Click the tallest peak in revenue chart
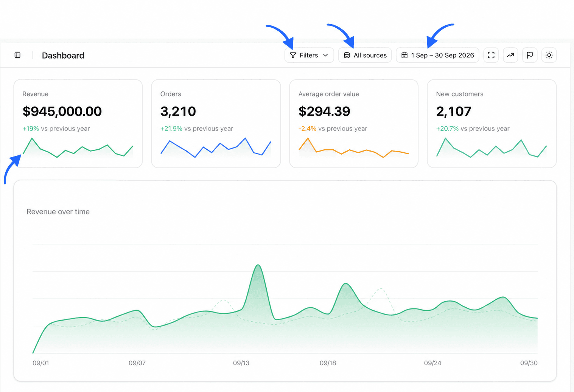574x392 pixels. [x=258, y=265]
